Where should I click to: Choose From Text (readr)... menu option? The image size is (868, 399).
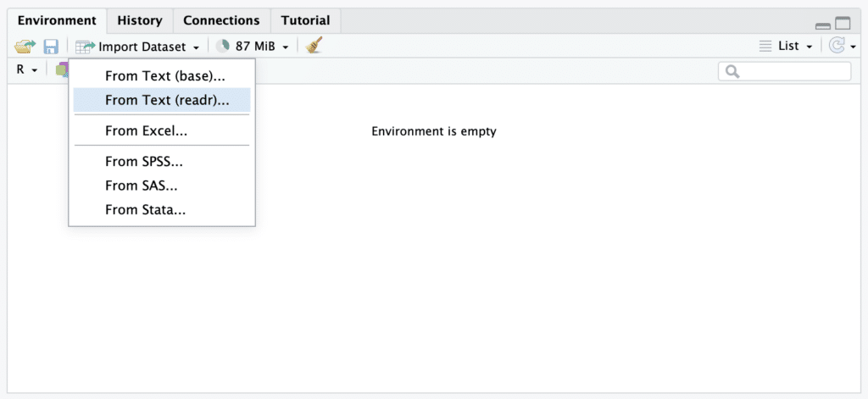click(167, 100)
